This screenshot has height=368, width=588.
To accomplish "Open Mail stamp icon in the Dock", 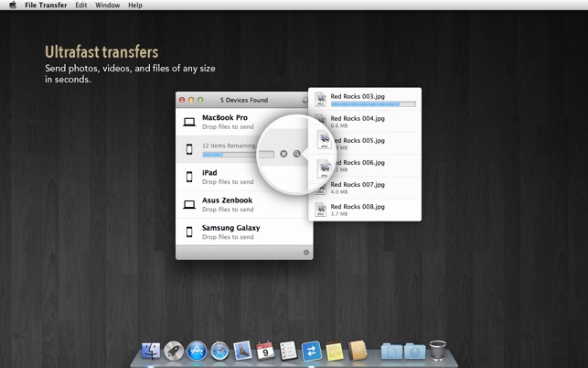I will (242, 351).
